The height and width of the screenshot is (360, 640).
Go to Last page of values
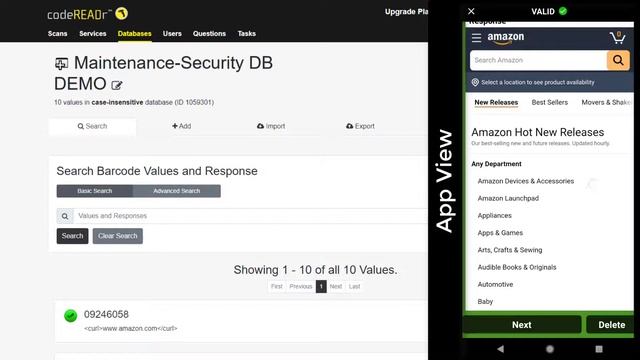point(355,287)
